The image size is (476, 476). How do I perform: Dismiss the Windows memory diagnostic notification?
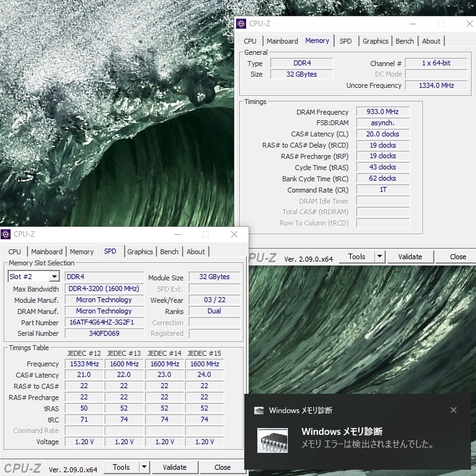[454, 410]
